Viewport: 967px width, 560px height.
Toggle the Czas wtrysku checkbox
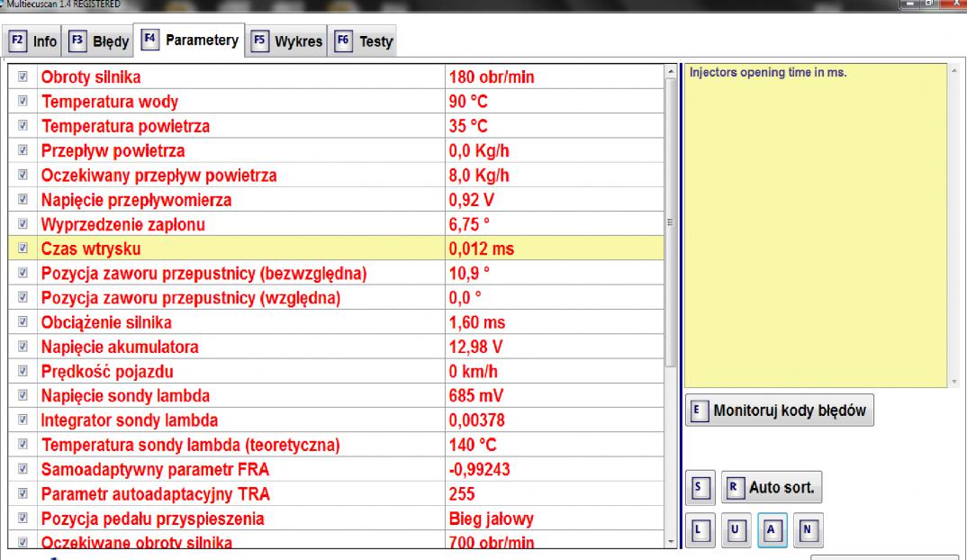pos(23,249)
